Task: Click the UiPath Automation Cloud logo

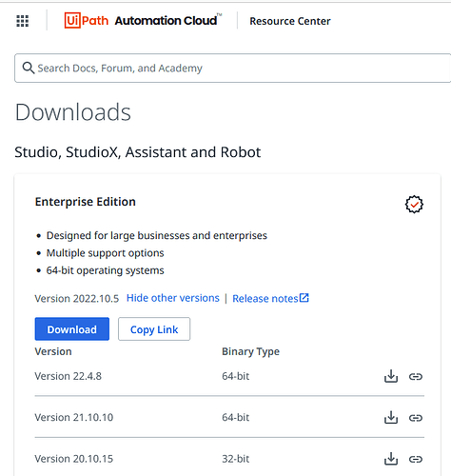Action: [143, 21]
